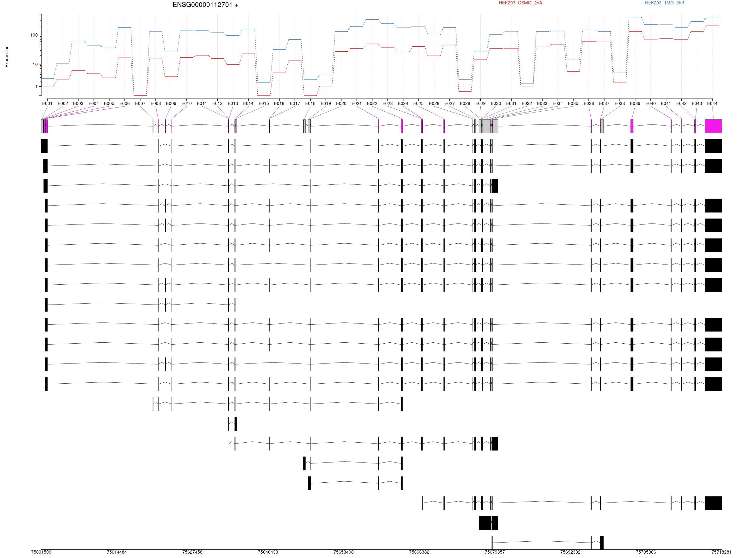Viewport: 756px width, 558px height.
Task: Select exon label E037
Action: pos(604,104)
